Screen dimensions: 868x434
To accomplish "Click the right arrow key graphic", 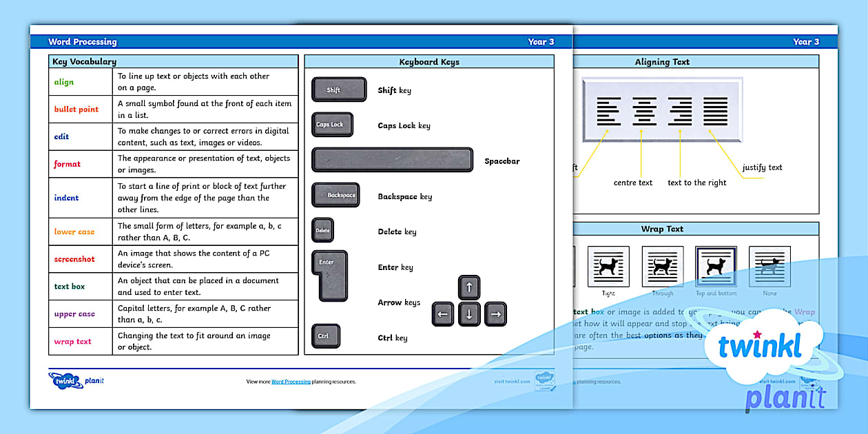I will 495,313.
